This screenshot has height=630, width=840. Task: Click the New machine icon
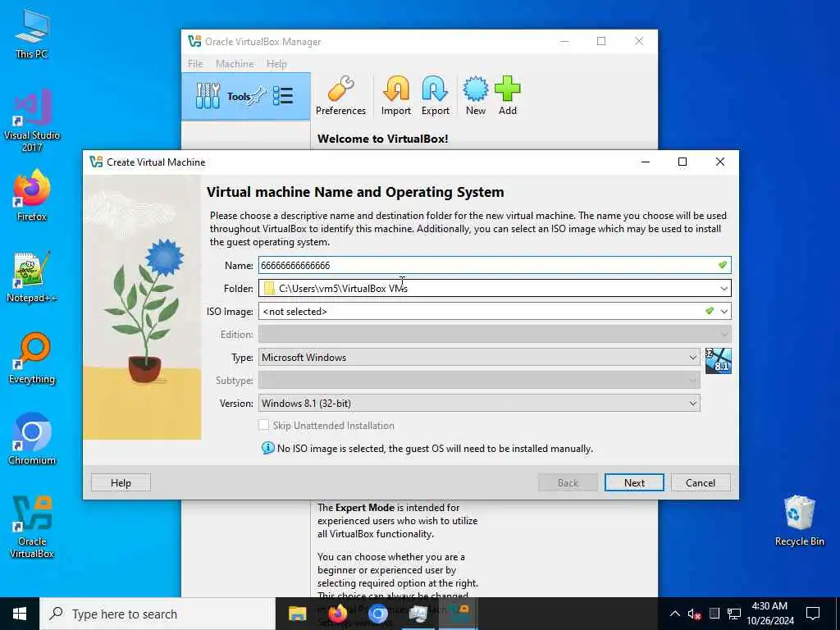(475, 96)
